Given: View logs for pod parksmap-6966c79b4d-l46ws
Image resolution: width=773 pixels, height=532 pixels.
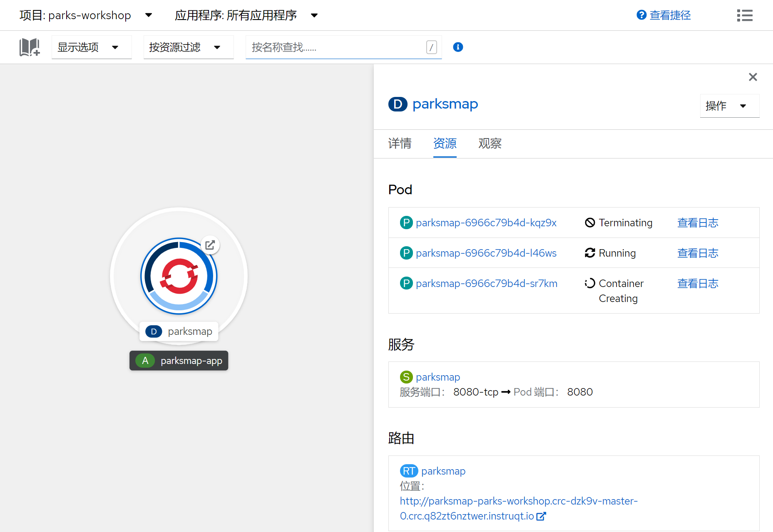Looking at the screenshot, I should click(698, 253).
